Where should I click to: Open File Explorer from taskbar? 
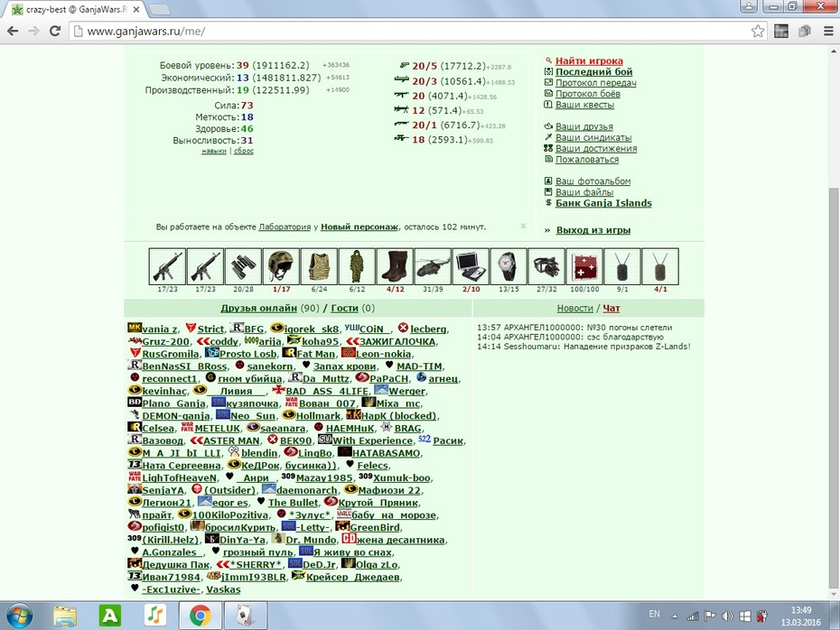coord(65,616)
